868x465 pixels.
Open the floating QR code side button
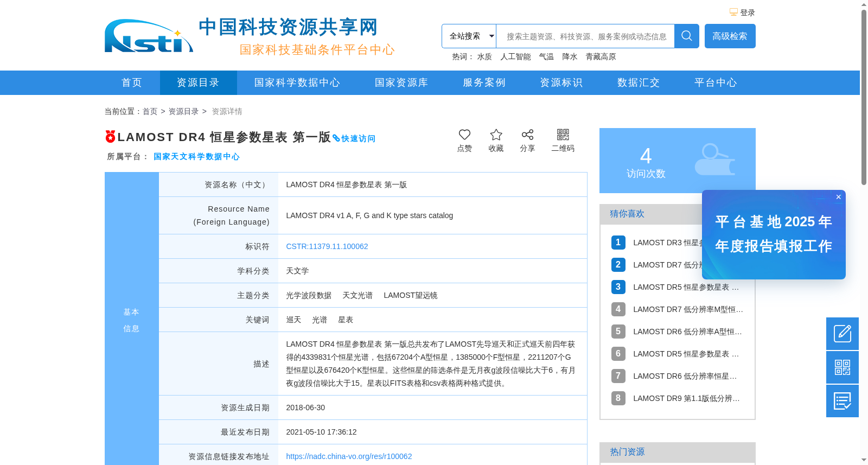[x=843, y=367]
